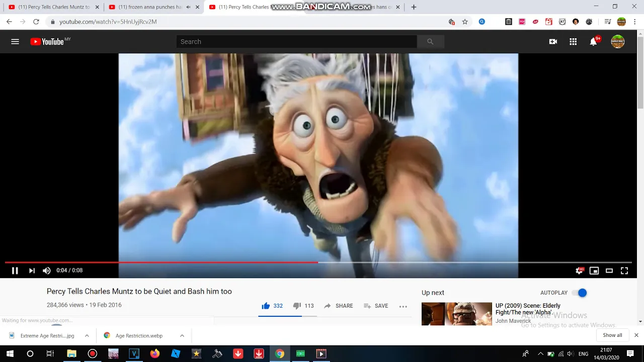Image resolution: width=644 pixels, height=362 pixels.
Task: Enable theater mode
Action: click(609, 270)
